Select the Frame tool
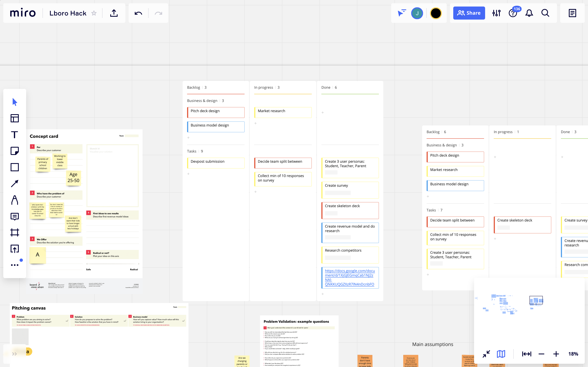The width and height of the screenshot is (588, 367). [14, 232]
